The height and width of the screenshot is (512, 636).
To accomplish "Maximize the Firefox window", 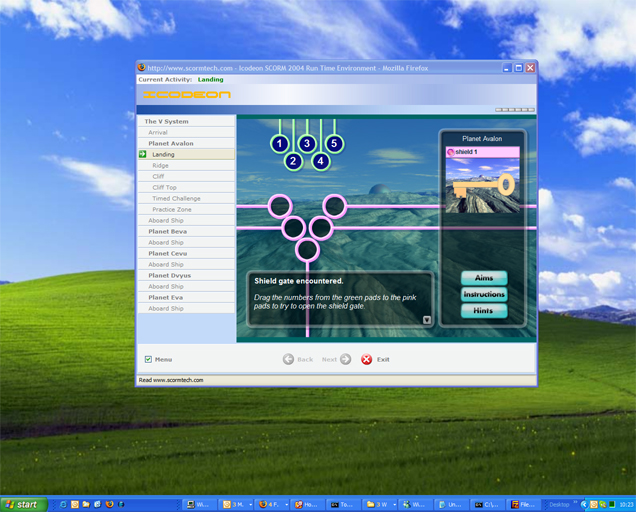I will (x=518, y=68).
